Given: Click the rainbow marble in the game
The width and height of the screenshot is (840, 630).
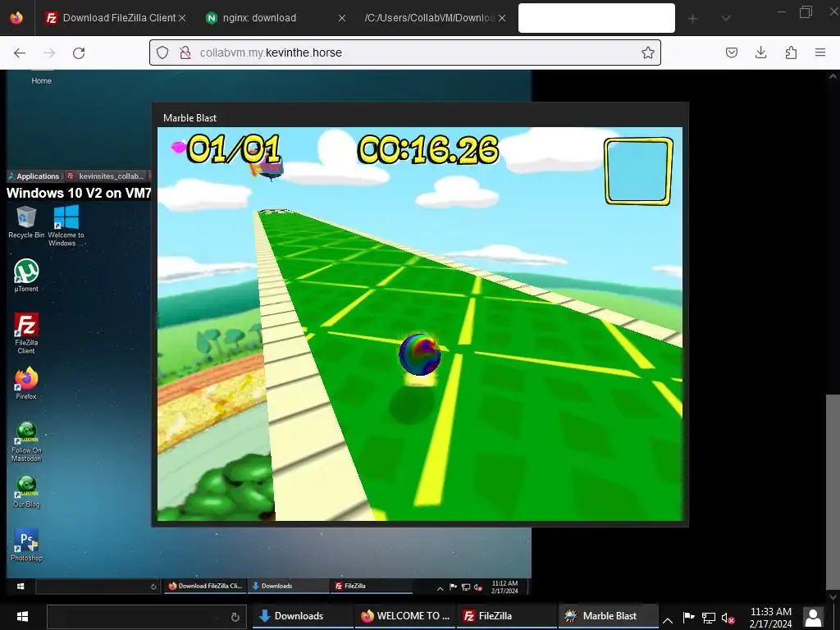Looking at the screenshot, I should [419, 354].
